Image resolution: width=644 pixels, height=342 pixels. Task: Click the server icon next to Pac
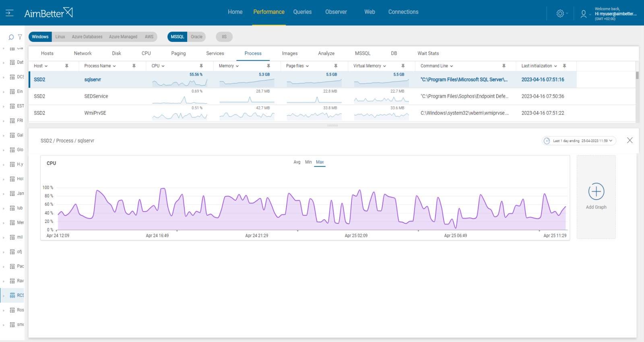(x=12, y=266)
